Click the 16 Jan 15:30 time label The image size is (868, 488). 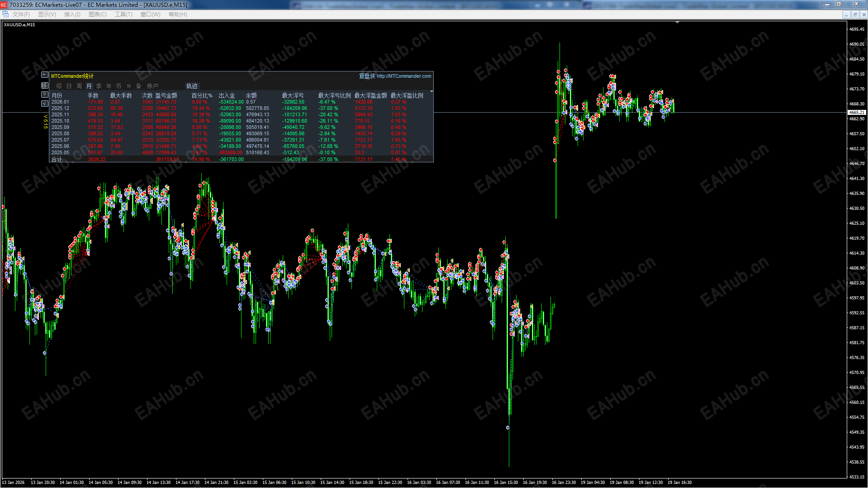click(506, 483)
